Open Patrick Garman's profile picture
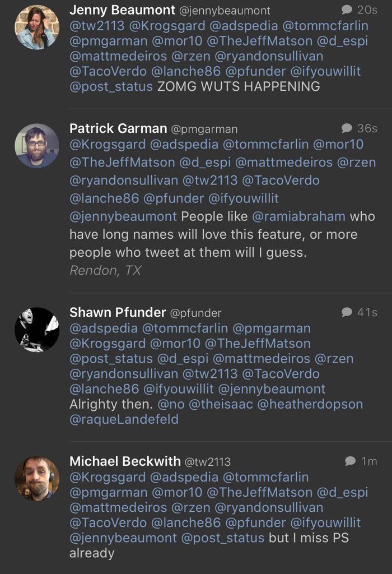The image size is (392, 574). pyautogui.click(x=37, y=146)
